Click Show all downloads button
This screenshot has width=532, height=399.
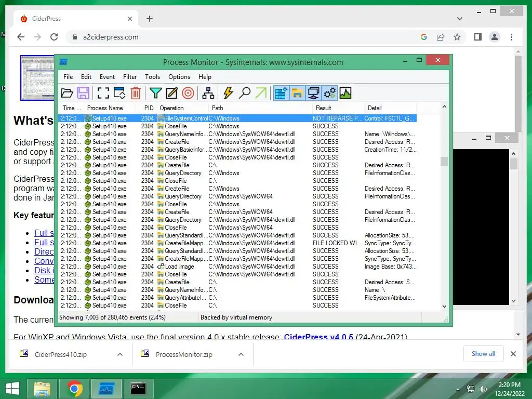[x=484, y=354]
